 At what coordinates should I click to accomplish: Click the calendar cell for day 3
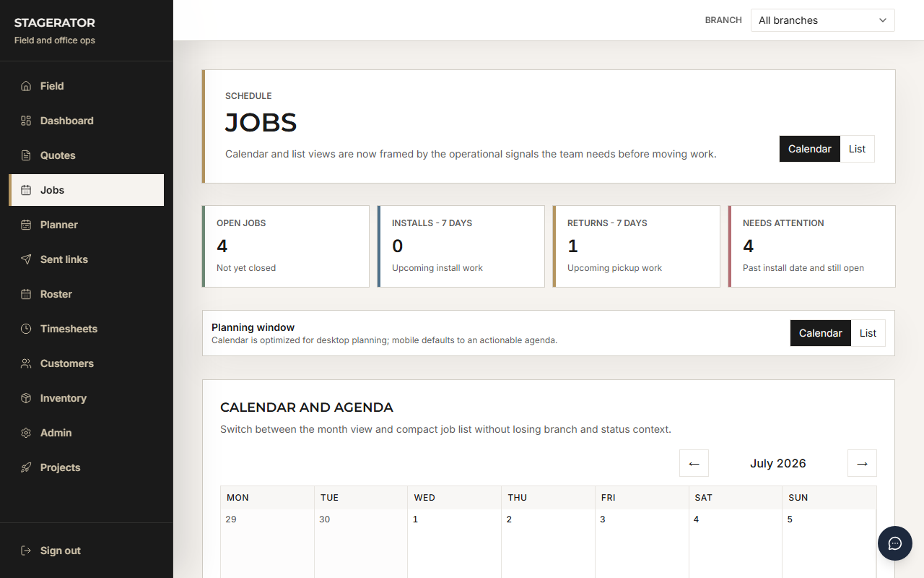(x=642, y=543)
